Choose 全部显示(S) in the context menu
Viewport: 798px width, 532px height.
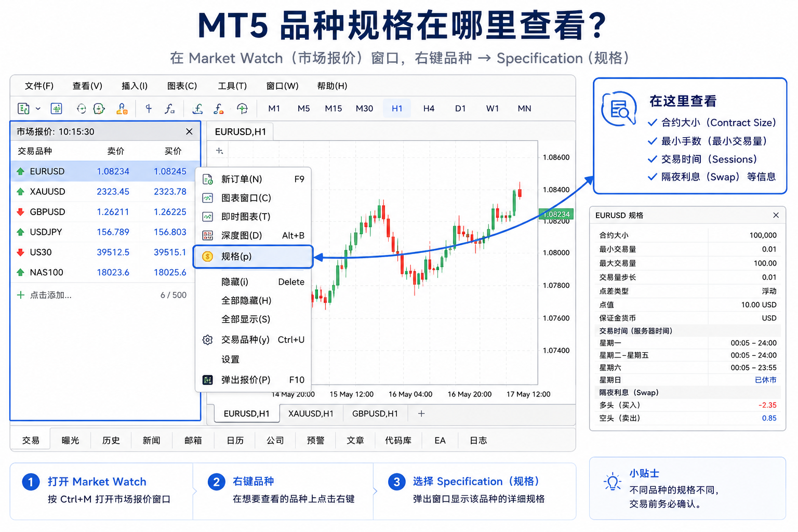point(253,320)
